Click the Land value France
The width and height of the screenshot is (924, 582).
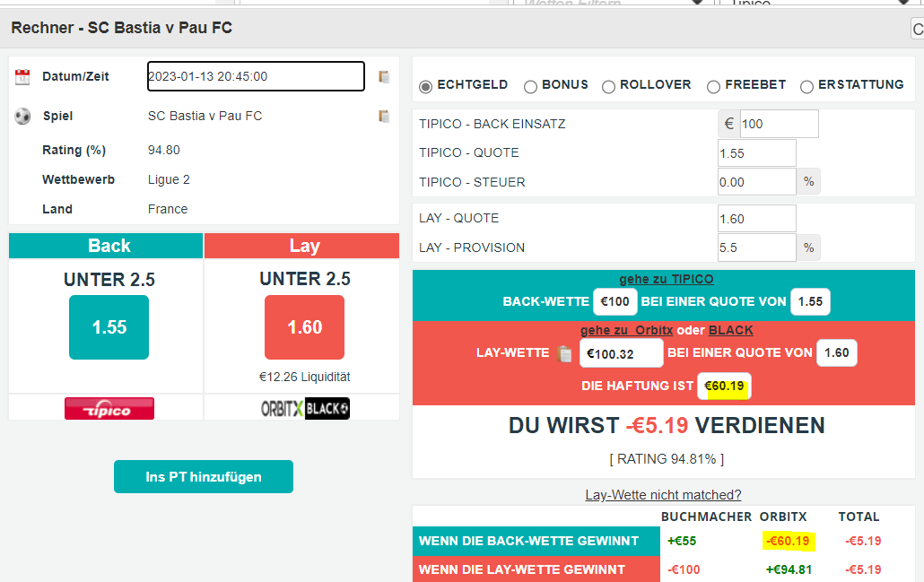point(168,209)
